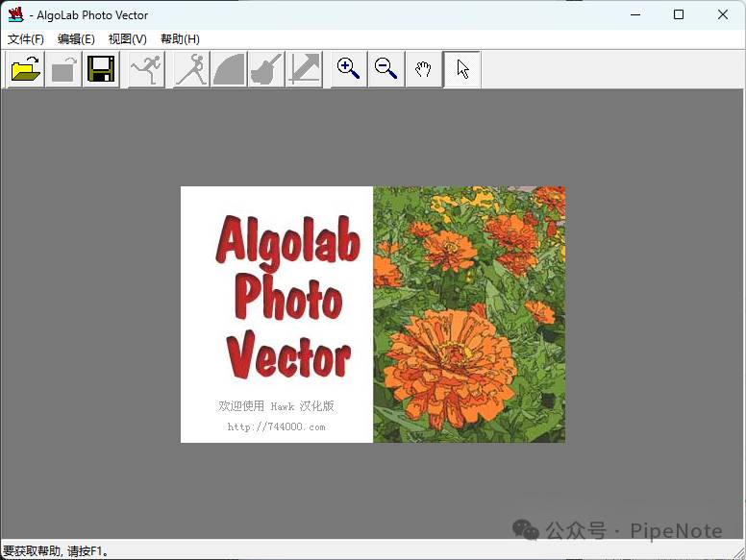
Task: Click the running figure vectorize icon
Action: pyautogui.click(x=146, y=69)
